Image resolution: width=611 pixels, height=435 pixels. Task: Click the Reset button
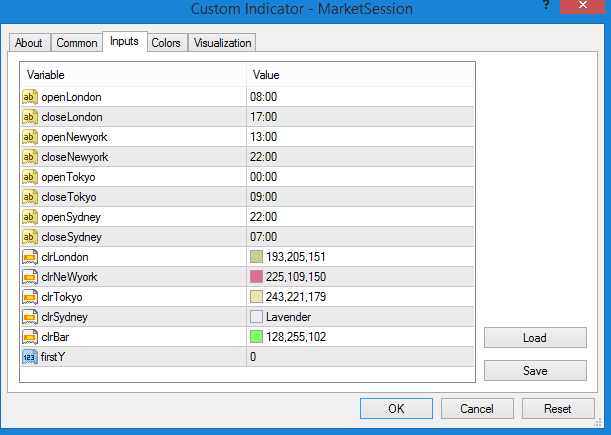click(x=558, y=408)
